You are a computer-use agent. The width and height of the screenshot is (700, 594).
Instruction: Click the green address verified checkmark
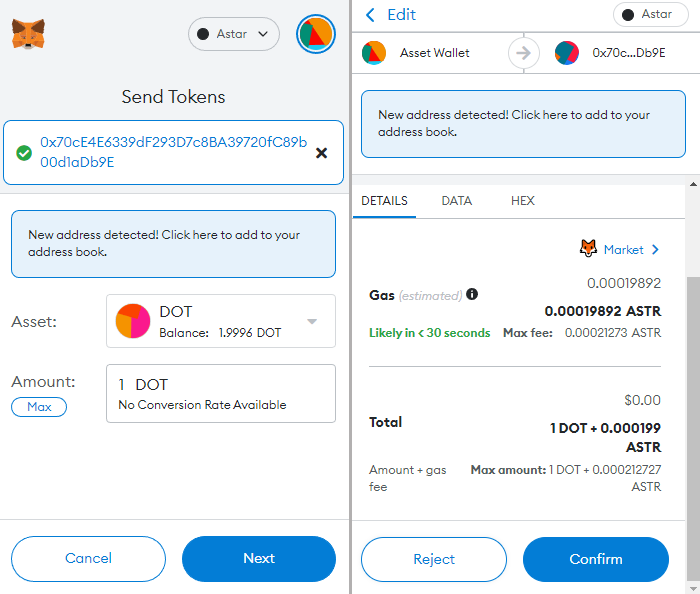click(23, 153)
